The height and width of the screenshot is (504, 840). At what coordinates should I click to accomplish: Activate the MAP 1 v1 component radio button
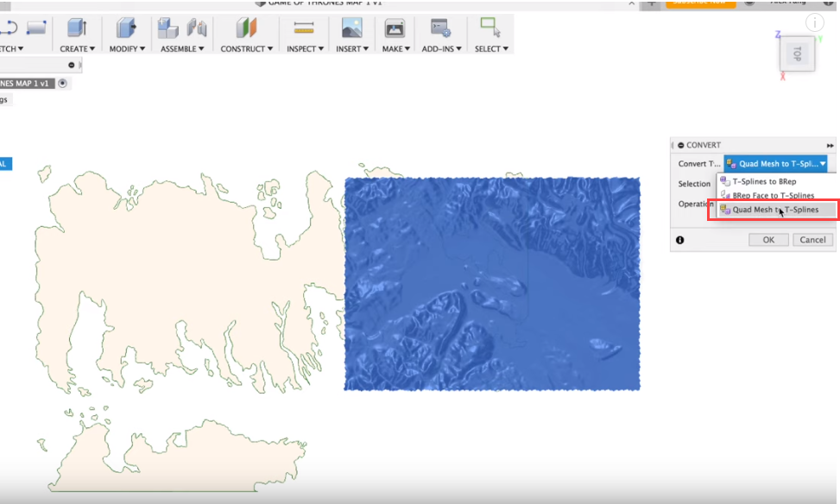click(63, 83)
